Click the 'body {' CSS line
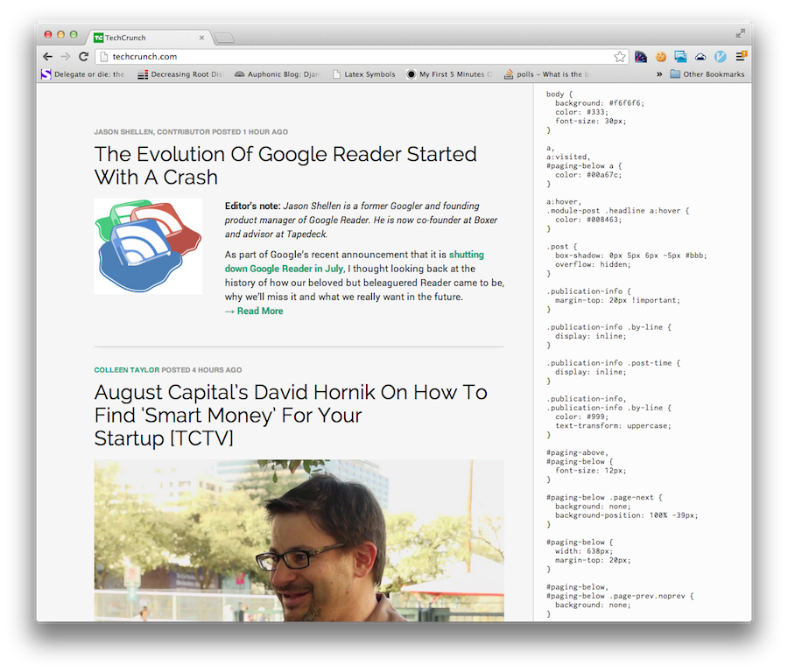The image size is (788, 672). pyautogui.click(x=559, y=94)
